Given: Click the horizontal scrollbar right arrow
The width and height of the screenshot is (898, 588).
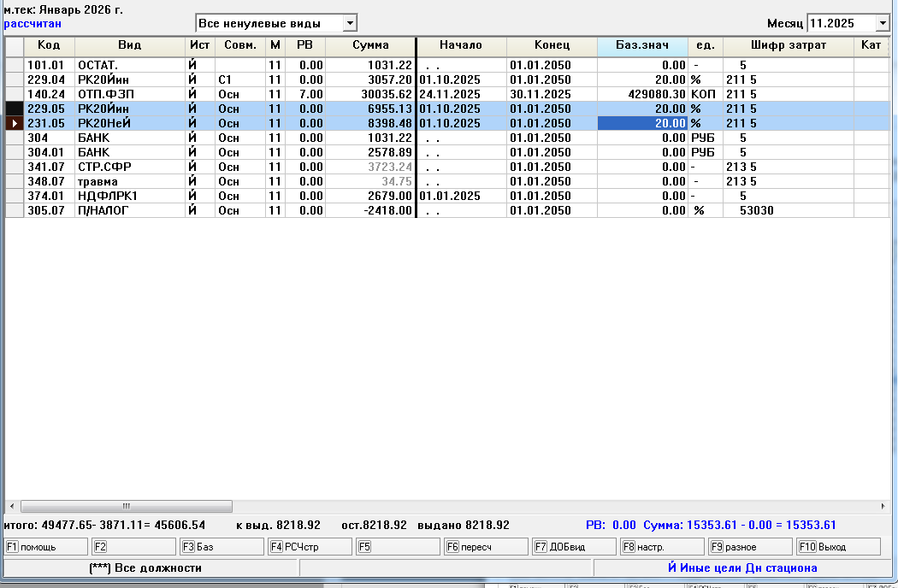Looking at the screenshot, I should coord(883,506).
